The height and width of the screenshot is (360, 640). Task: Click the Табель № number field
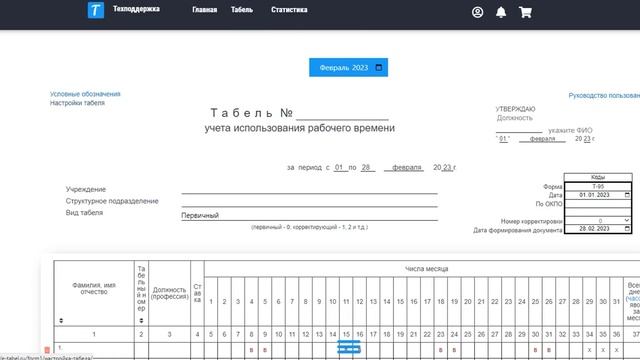point(342,114)
